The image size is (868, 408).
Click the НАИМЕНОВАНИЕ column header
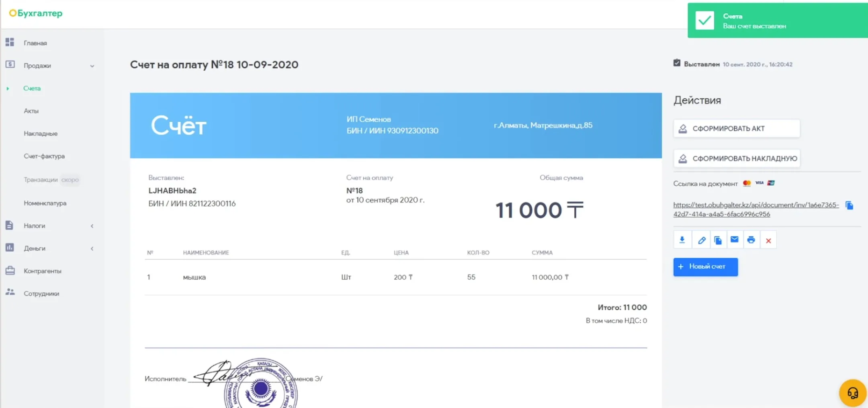[x=206, y=253]
